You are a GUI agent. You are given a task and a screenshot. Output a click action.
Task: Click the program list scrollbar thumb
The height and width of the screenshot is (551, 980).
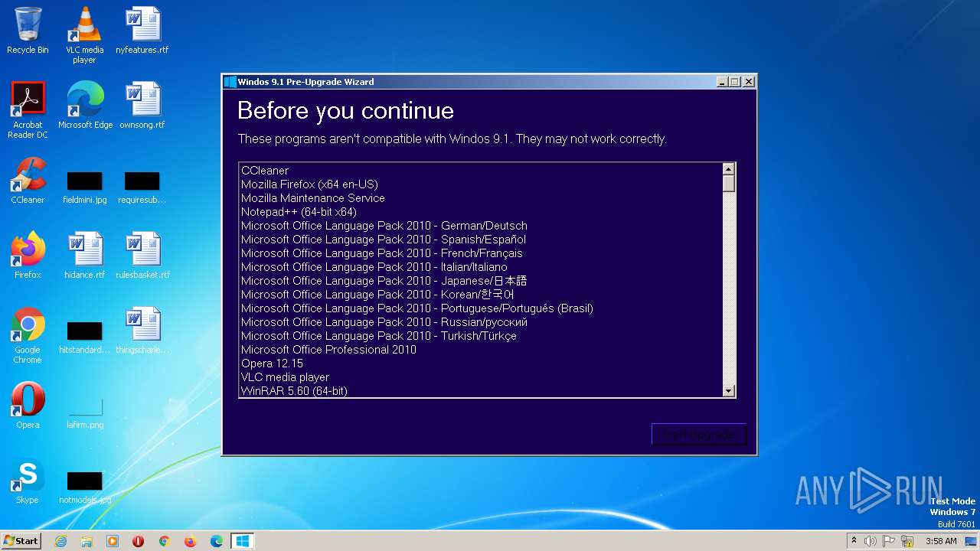729,184
